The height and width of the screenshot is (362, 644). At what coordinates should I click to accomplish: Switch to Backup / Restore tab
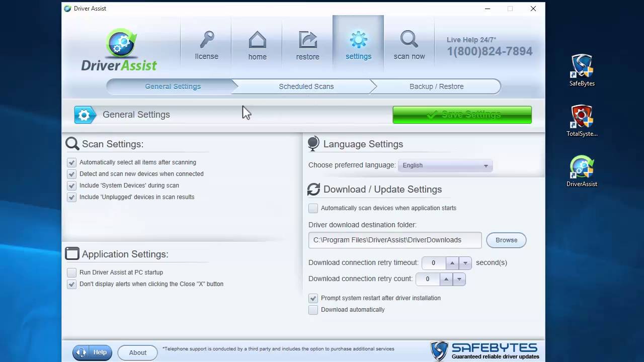pyautogui.click(x=436, y=86)
